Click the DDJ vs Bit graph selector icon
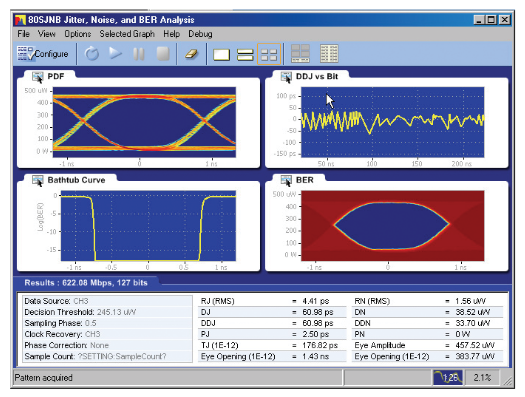Viewport: 525px width, 397px height. 286,77
